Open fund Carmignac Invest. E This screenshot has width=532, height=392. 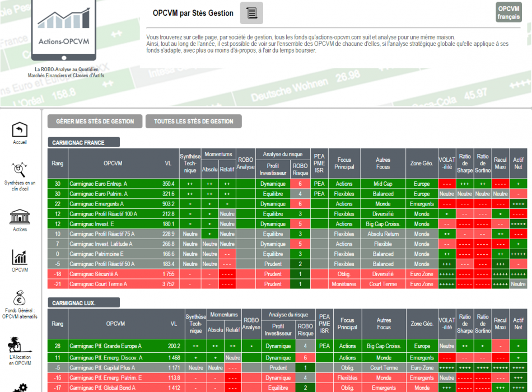92,224
